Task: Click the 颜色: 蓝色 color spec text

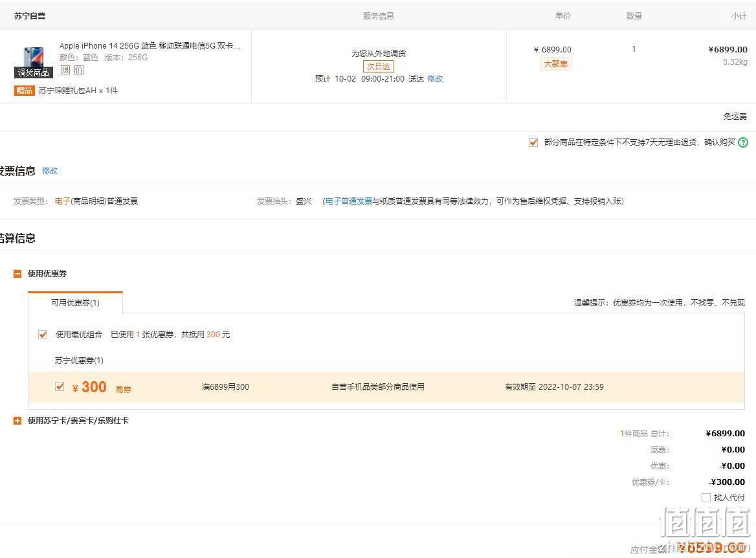Action: tap(78, 58)
